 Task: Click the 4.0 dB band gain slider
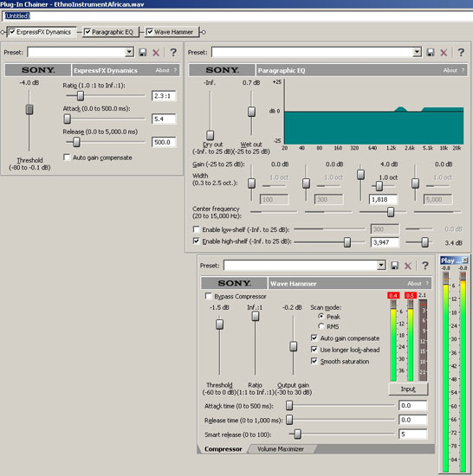[x=360, y=175]
